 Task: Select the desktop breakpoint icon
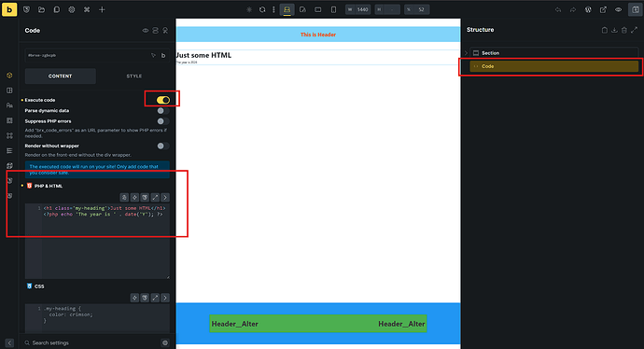(287, 9)
